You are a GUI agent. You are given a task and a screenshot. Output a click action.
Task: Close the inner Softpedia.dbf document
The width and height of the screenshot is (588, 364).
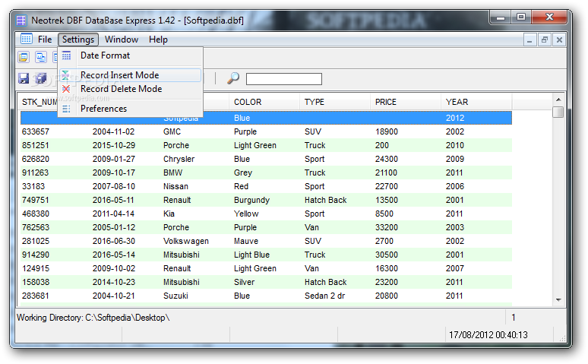click(559, 40)
